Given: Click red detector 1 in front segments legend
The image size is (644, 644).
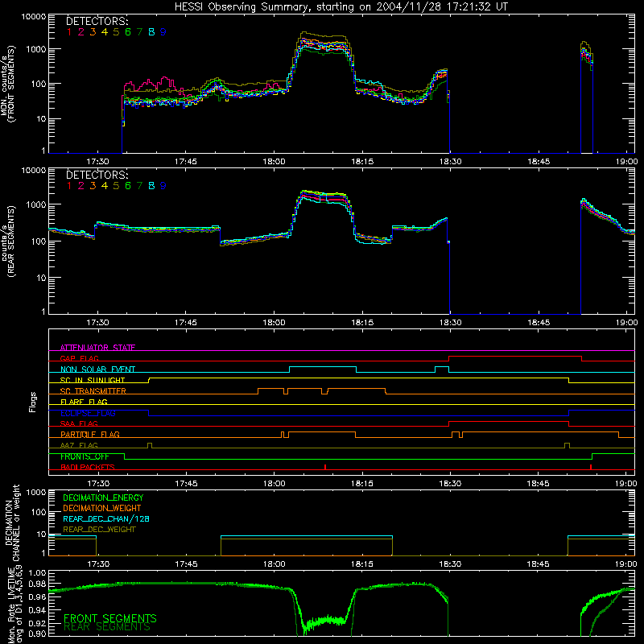Looking at the screenshot, I should click(69, 32).
